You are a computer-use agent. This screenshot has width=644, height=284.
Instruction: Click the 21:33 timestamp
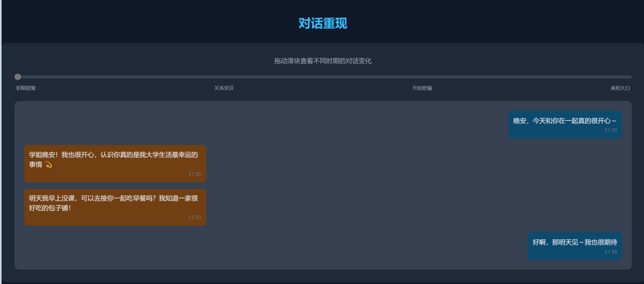click(x=194, y=217)
